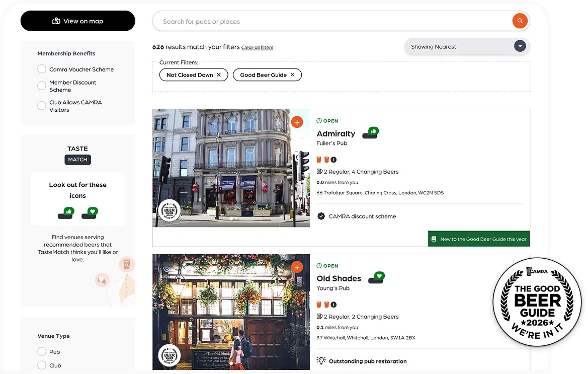This screenshot has width=588, height=374.
Task: Type in the Search for pubs field
Action: pyautogui.click(x=332, y=22)
